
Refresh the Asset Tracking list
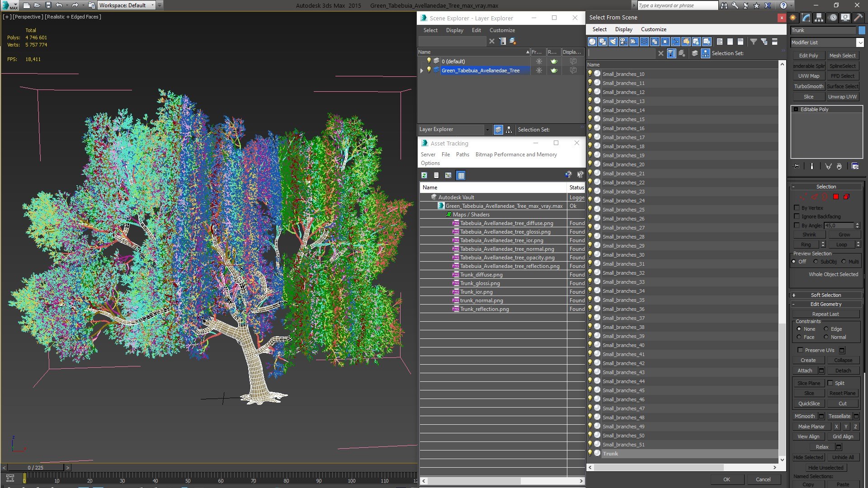point(424,175)
